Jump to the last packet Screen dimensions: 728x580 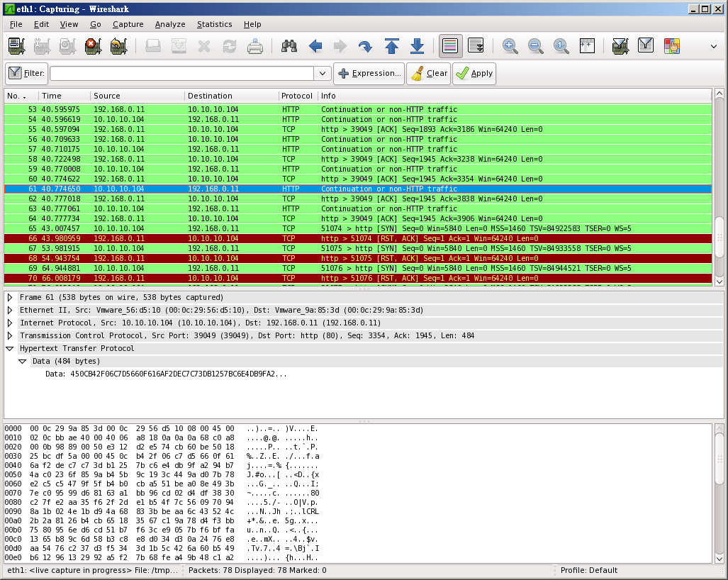(x=417, y=45)
